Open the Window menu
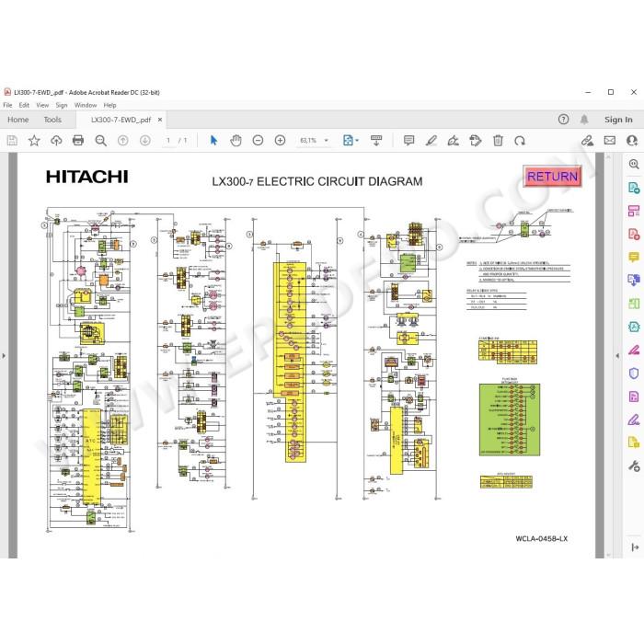 click(x=86, y=105)
